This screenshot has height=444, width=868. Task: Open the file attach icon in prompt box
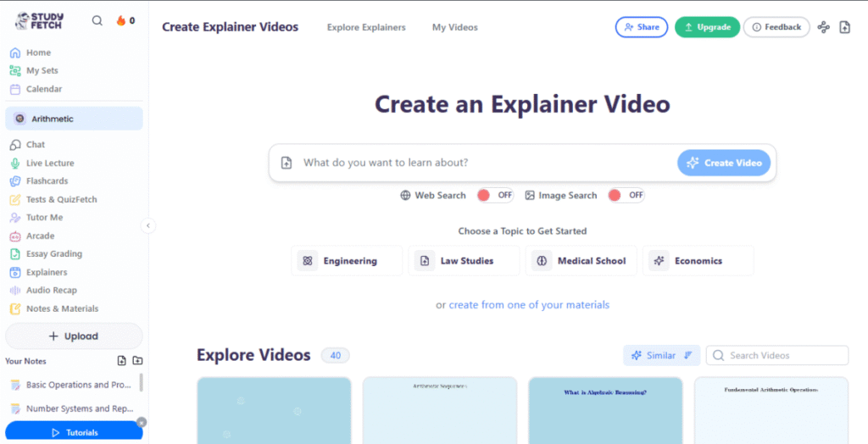[287, 163]
